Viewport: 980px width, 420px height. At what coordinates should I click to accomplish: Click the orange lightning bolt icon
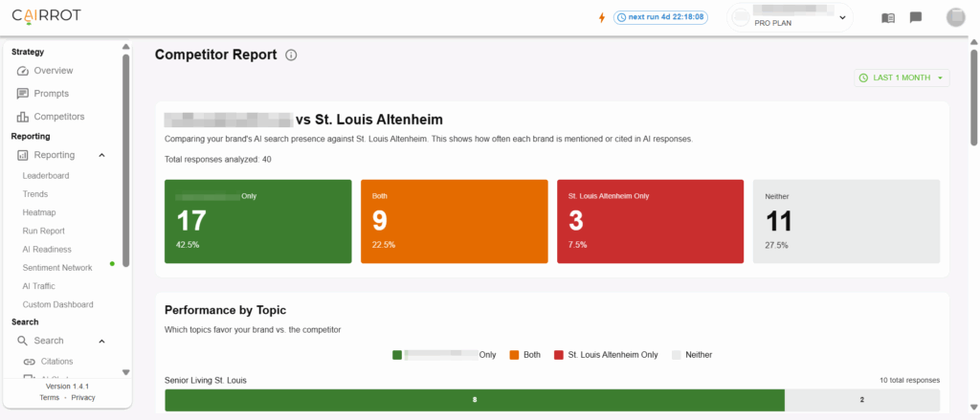(x=602, y=17)
